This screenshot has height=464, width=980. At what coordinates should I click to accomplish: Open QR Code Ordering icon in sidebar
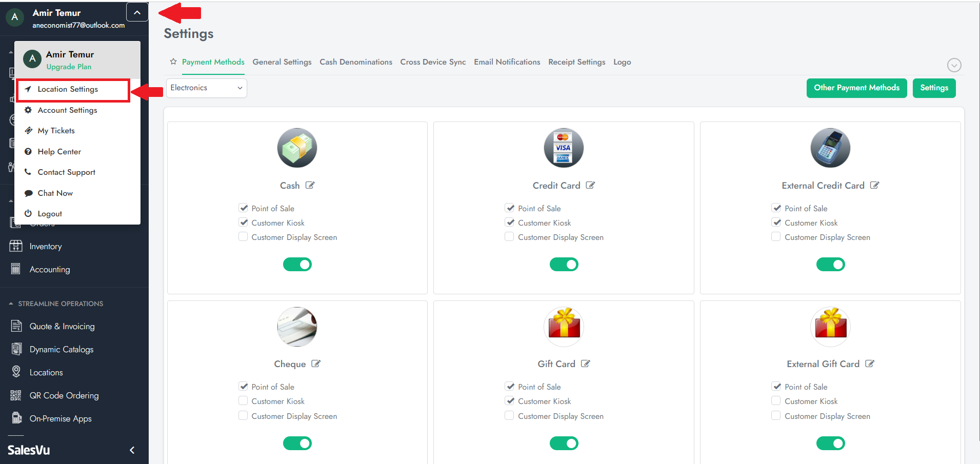16,395
